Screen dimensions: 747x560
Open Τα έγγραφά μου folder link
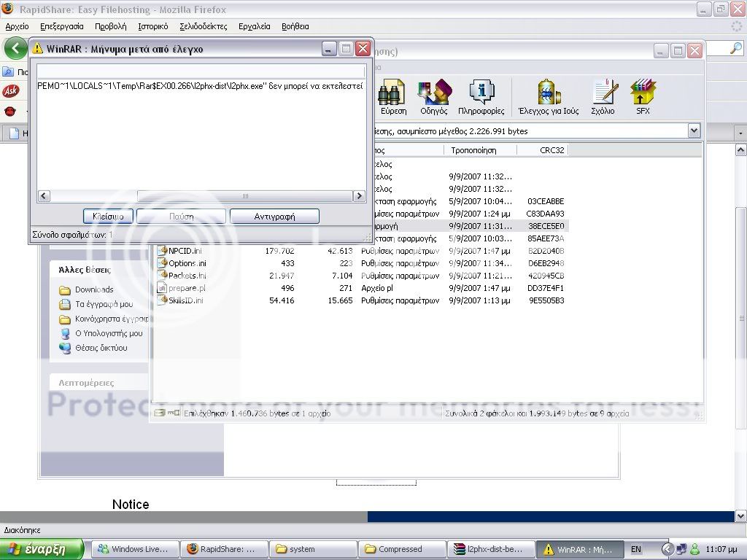(x=104, y=304)
